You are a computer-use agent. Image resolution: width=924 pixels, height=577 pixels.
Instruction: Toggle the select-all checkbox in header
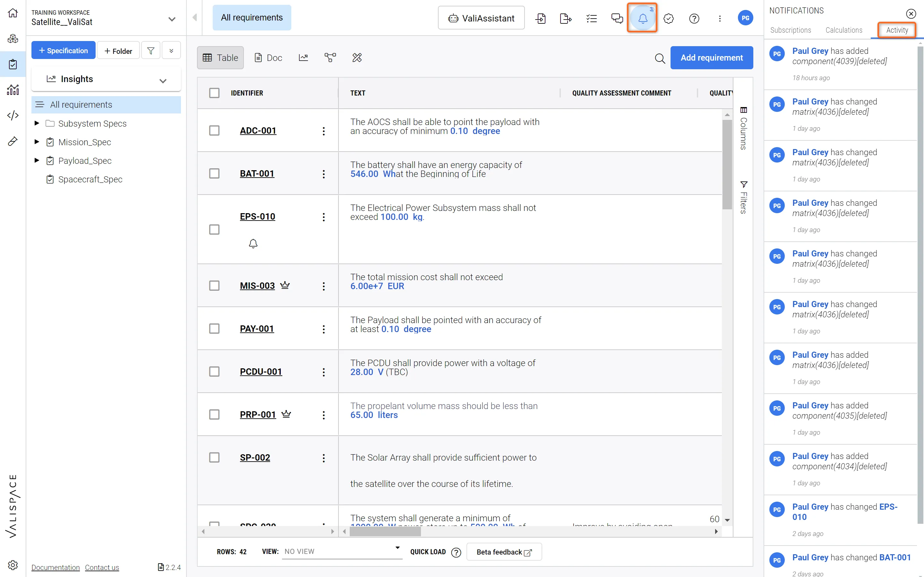coord(214,93)
